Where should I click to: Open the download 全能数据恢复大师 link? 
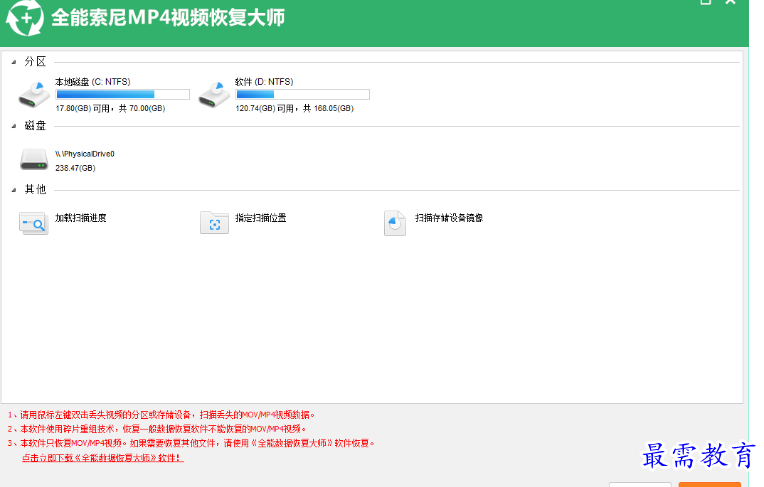pos(103,458)
